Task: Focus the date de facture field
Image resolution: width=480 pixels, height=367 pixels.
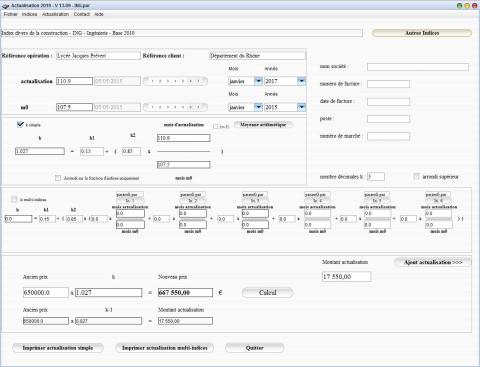Action: 388,101
